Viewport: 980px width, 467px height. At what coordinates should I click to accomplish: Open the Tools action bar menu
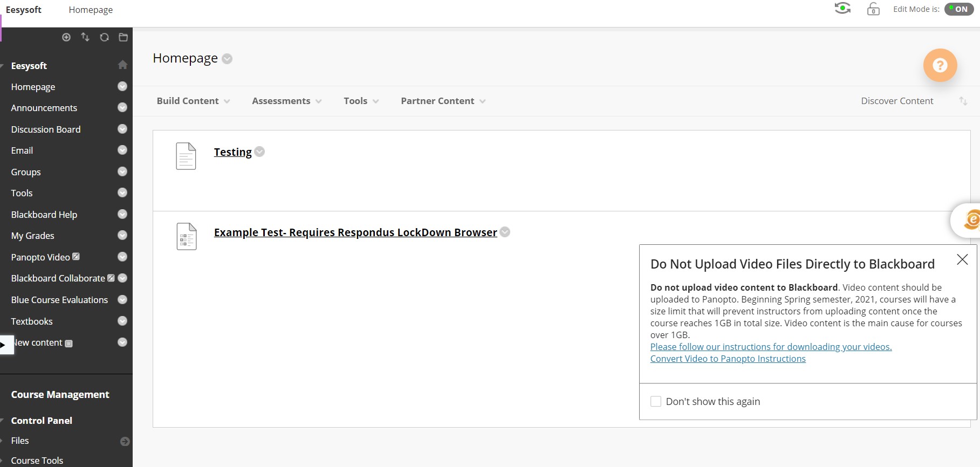[x=361, y=101]
